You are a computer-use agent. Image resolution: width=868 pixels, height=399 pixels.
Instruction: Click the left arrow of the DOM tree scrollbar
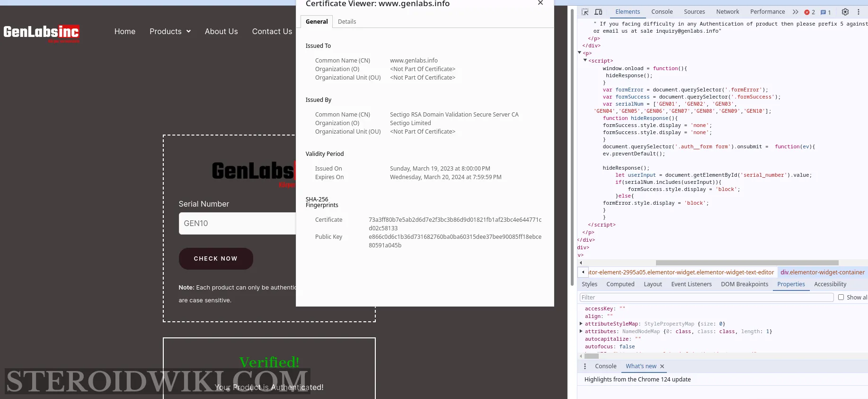pos(581,263)
